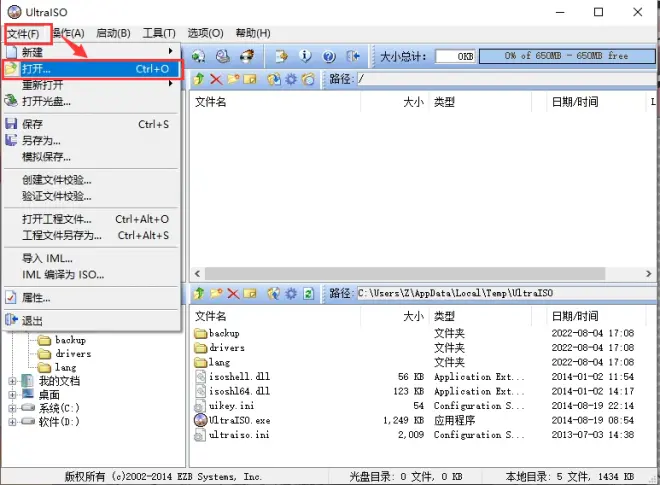Click the folder-with-disc icon in image toolbar
This screenshot has width=660, height=485.
tap(309, 79)
